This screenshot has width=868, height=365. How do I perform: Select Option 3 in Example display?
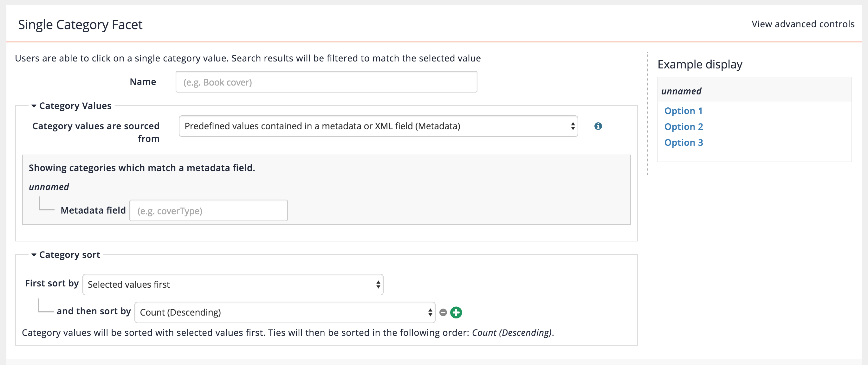pos(683,143)
